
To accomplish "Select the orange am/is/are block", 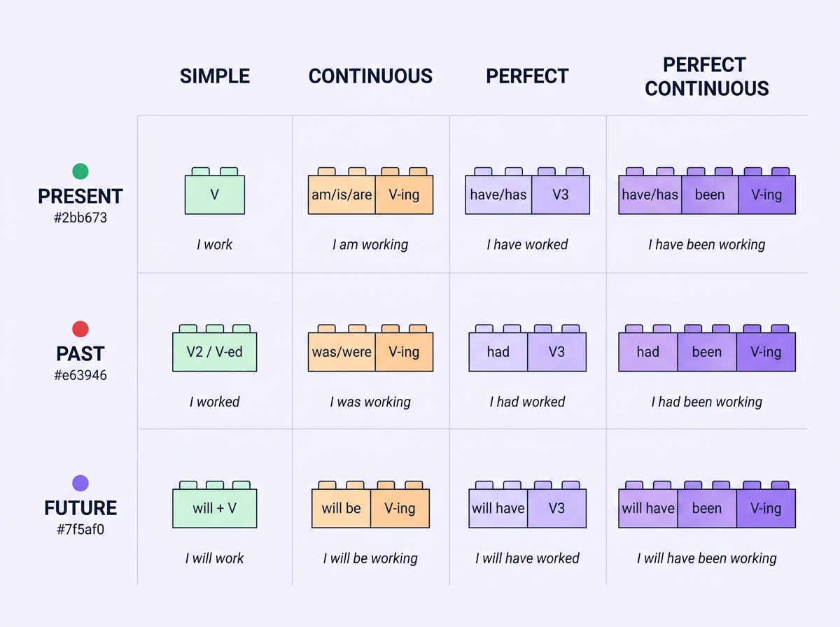I will (x=342, y=195).
